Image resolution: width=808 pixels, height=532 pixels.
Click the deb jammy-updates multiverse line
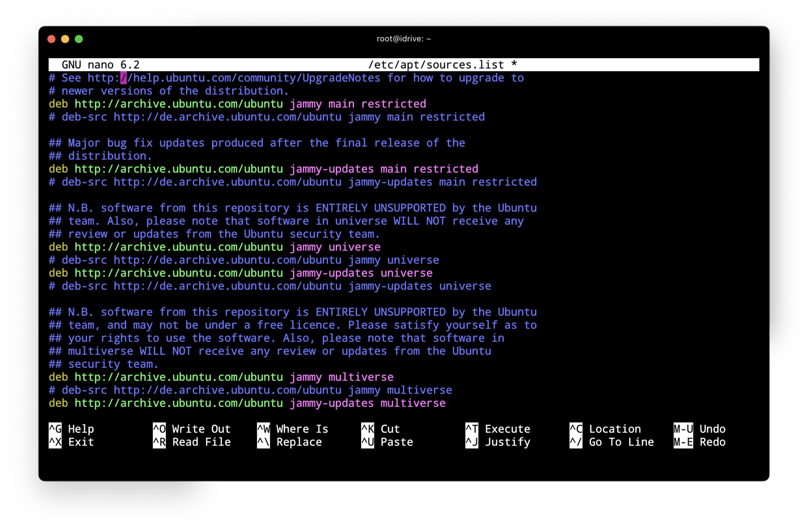click(247, 403)
